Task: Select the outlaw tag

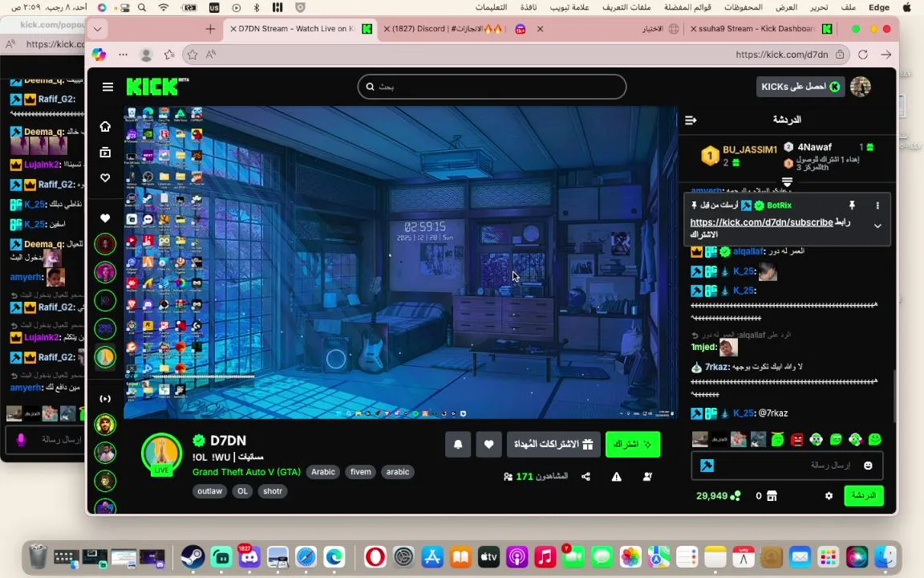Action: (210, 490)
